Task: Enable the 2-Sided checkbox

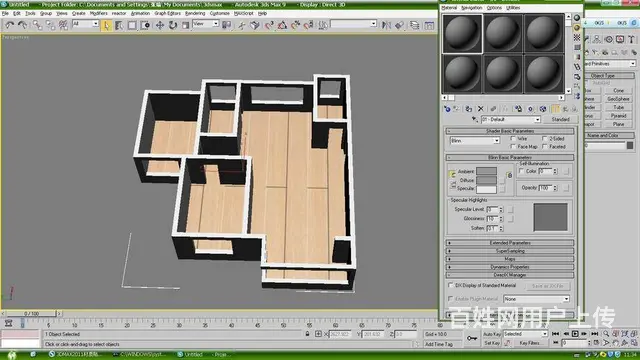Action: point(544,139)
